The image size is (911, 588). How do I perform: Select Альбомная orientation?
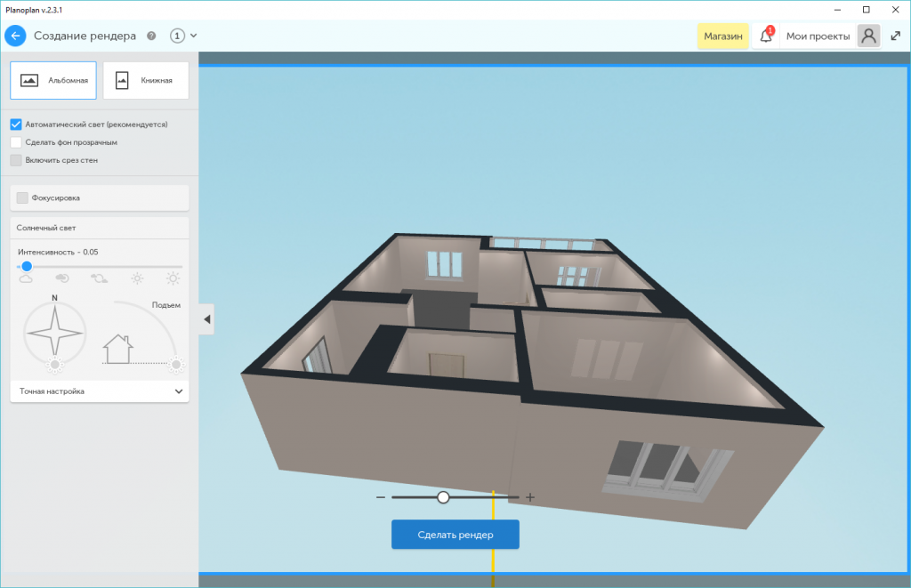point(53,80)
